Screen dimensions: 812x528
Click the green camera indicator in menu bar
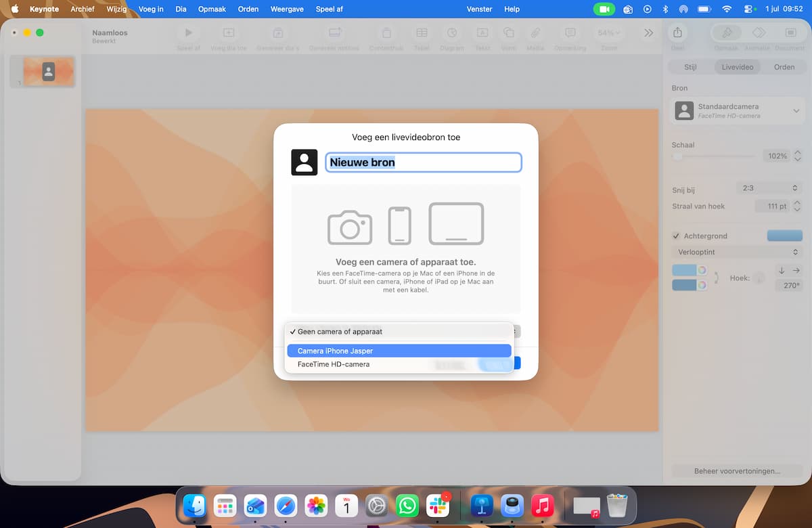[604, 9]
